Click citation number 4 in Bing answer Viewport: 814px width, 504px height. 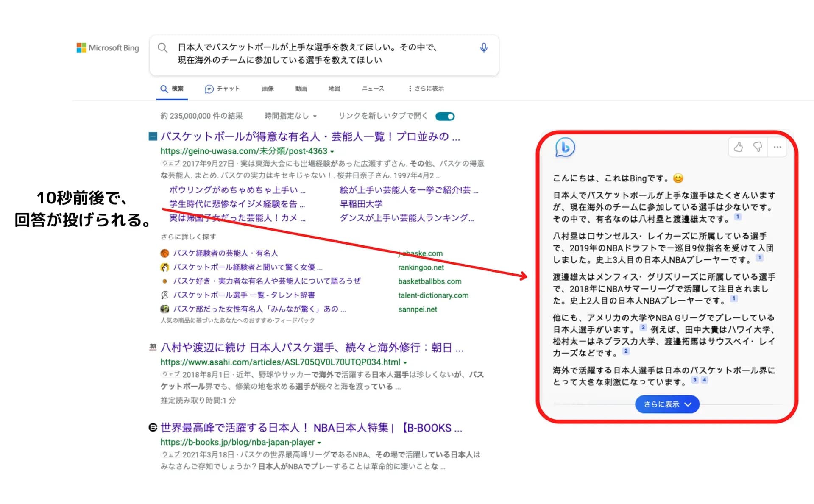tap(704, 380)
